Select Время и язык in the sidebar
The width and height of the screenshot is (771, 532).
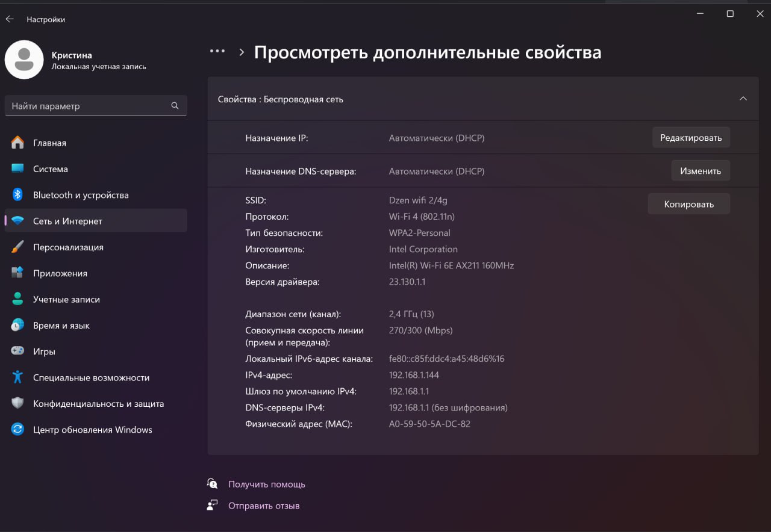60,325
